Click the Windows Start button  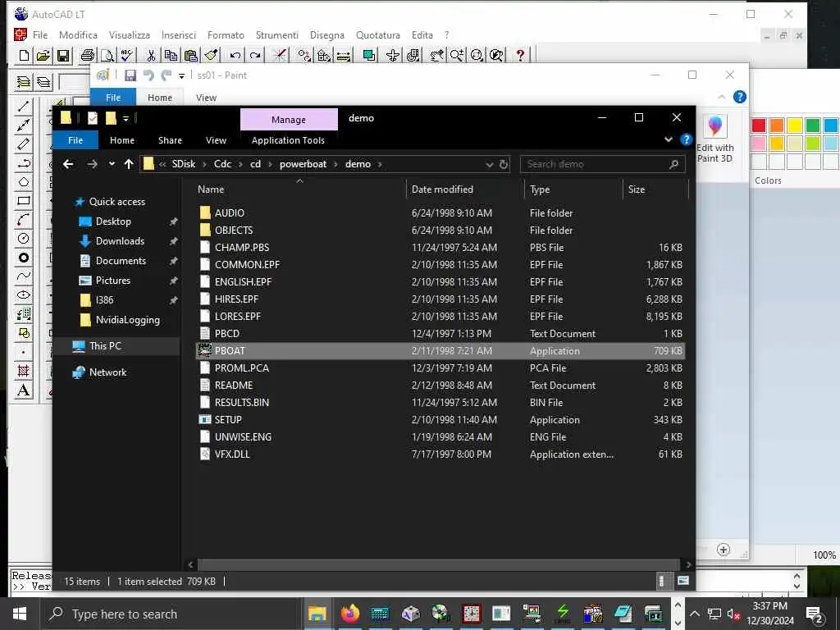[20, 614]
